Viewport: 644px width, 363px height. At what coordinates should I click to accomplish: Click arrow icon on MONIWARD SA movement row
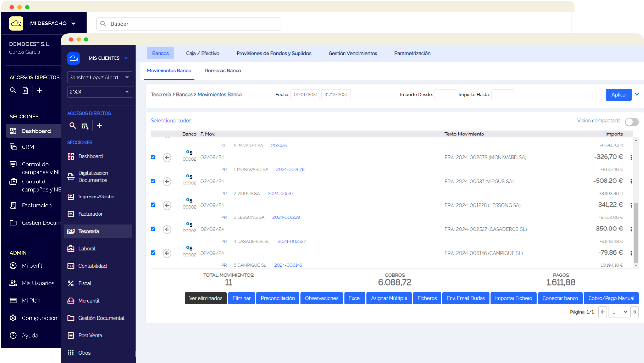[167, 157]
